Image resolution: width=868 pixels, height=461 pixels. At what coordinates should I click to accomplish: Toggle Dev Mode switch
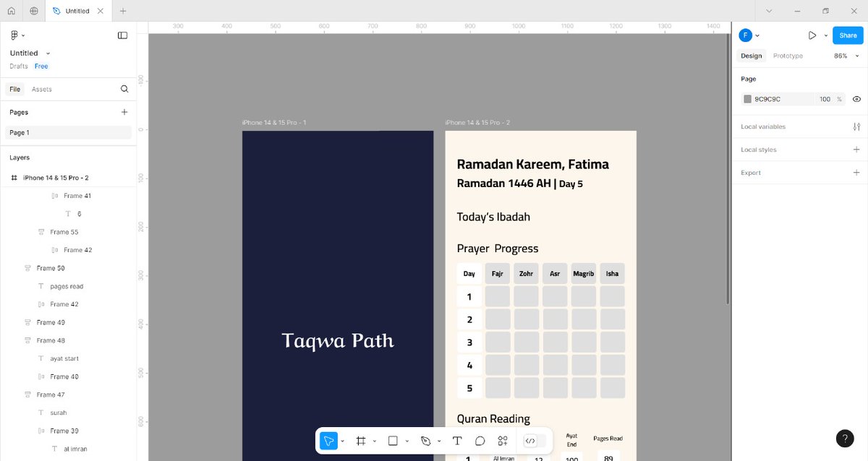(x=534, y=441)
